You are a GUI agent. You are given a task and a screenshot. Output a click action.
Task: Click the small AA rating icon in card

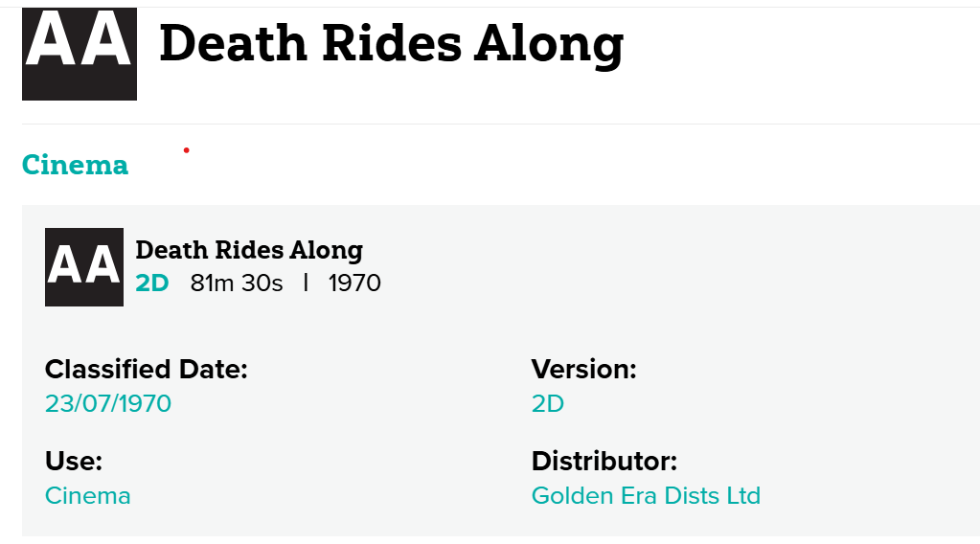[84, 267]
